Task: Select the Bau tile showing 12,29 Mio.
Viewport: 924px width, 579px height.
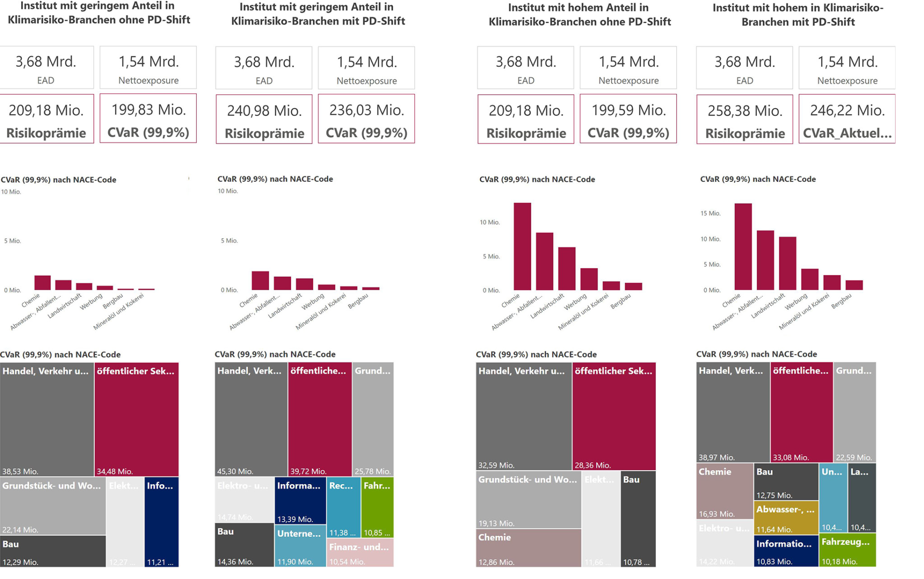Action: [x=53, y=552]
